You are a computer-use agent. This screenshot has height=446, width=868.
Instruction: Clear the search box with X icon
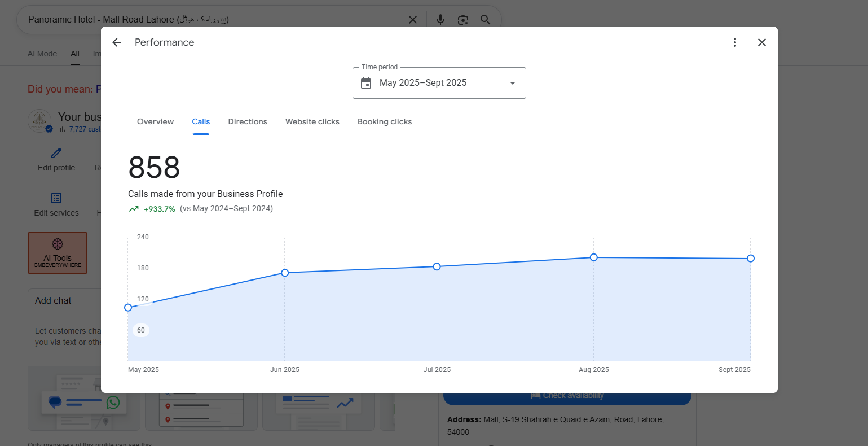(413, 20)
